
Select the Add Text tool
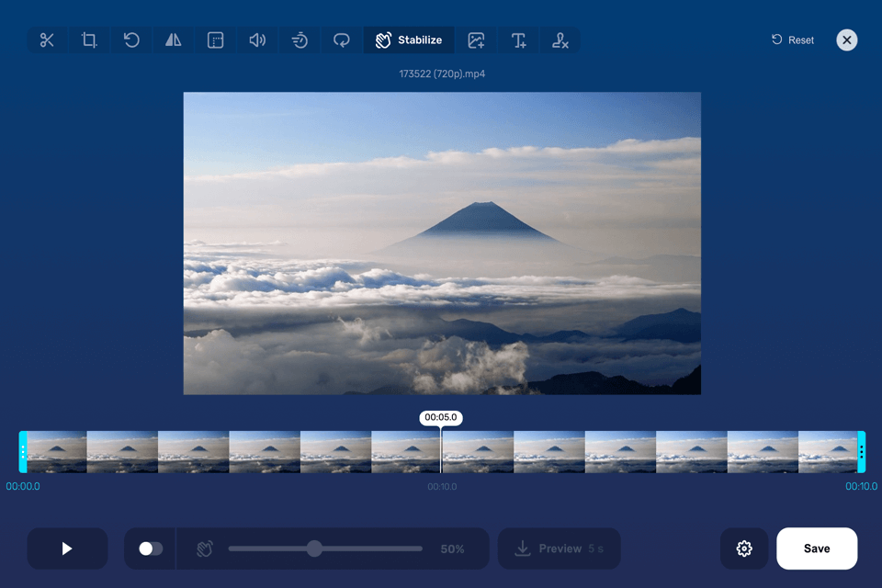pyautogui.click(x=518, y=40)
